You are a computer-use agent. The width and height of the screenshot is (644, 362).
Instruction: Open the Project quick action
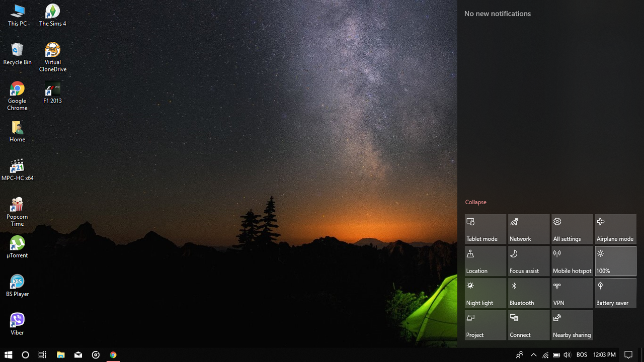tap(486, 325)
